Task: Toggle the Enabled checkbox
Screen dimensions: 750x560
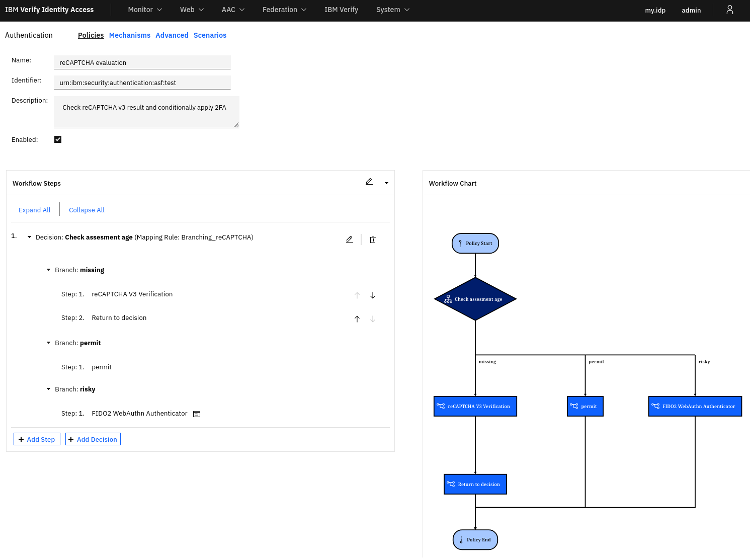Action: 58,139
